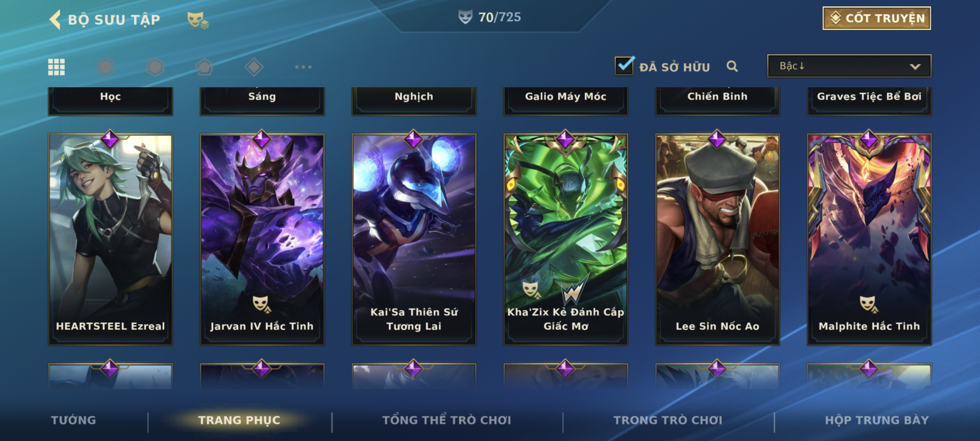The height and width of the screenshot is (441, 980).
Task: Select the round rarity filter icon
Action: click(106, 67)
